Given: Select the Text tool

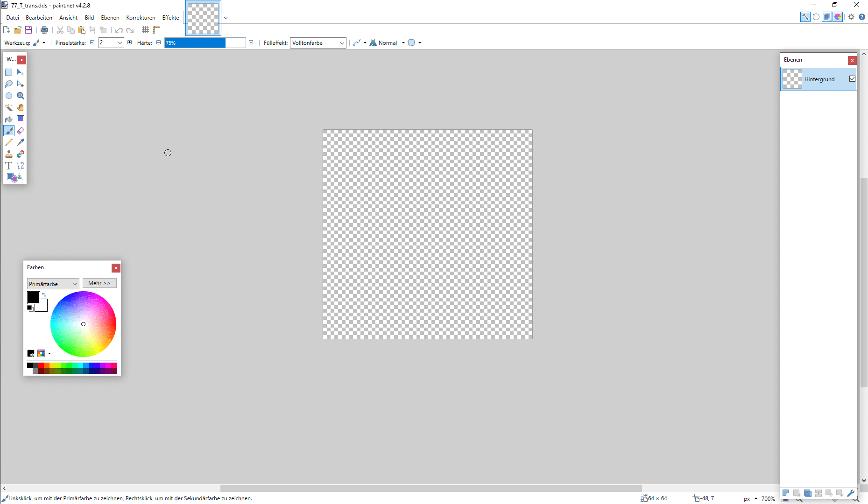Looking at the screenshot, I should pyautogui.click(x=8, y=166).
